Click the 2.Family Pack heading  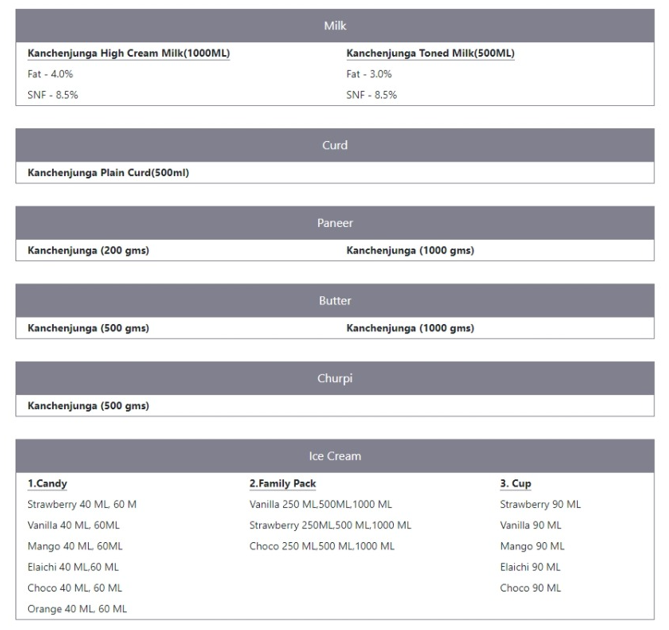pyautogui.click(x=282, y=484)
